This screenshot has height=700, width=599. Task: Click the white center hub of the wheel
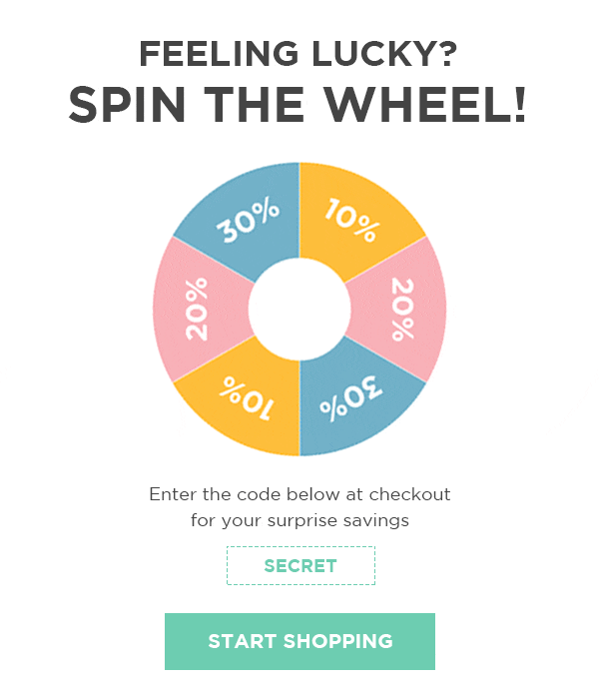click(x=299, y=309)
